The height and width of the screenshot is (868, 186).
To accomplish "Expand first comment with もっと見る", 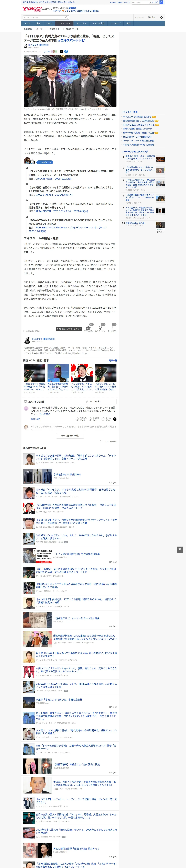I will pos(45,414).
